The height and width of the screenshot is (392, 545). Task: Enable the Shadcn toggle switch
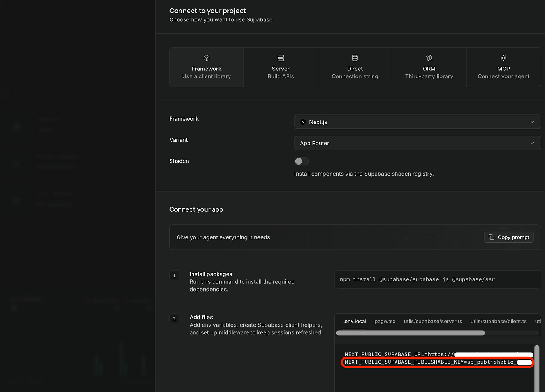tap(302, 161)
